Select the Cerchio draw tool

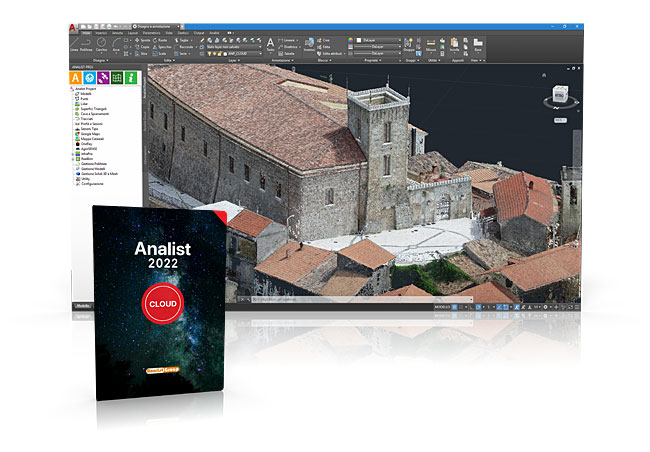(x=102, y=44)
